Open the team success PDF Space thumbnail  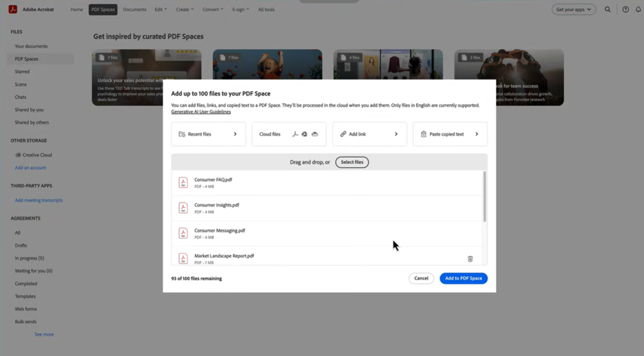509,77
